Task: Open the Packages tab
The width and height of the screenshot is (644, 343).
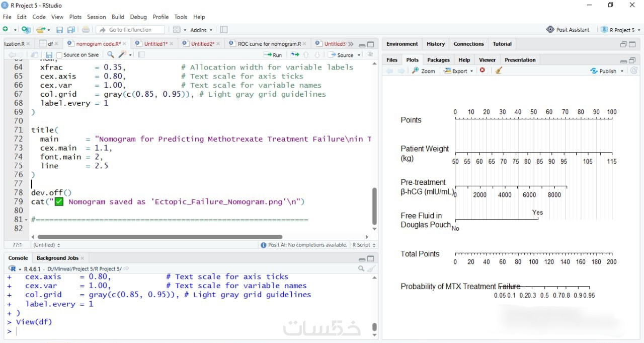Action: pyautogui.click(x=438, y=60)
